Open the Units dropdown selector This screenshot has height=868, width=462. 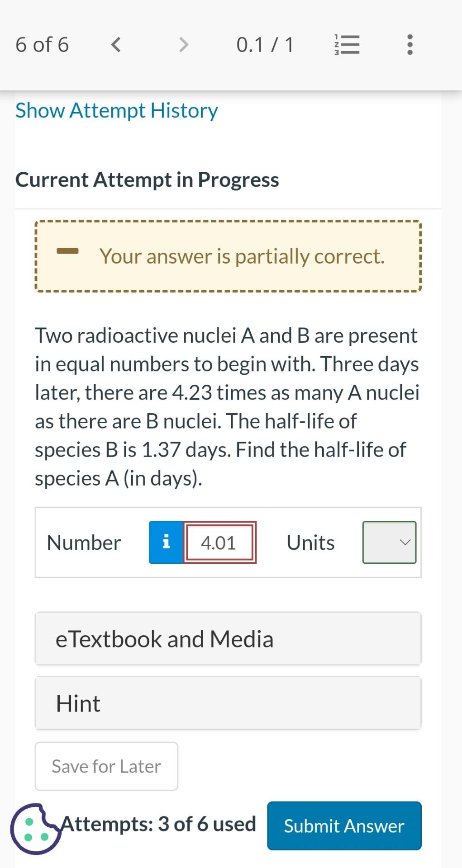[x=389, y=542]
